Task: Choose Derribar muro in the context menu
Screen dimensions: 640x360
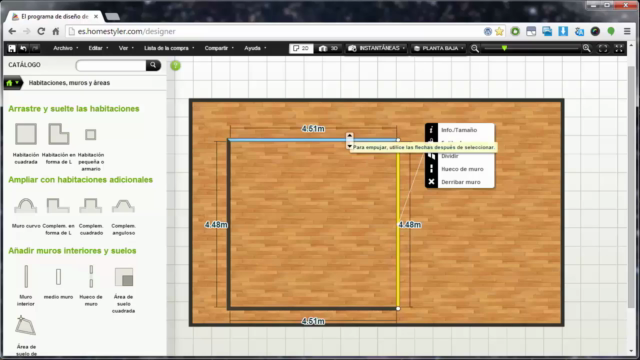Action: pyautogui.click(x=460, y=182)
